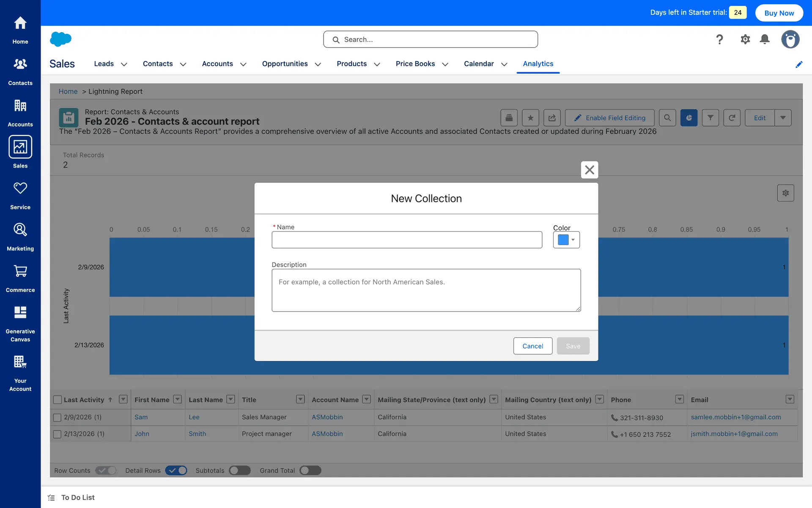Open the notifications bell
The width and height of the screenshot is (812, 508).
pos(765,39)
